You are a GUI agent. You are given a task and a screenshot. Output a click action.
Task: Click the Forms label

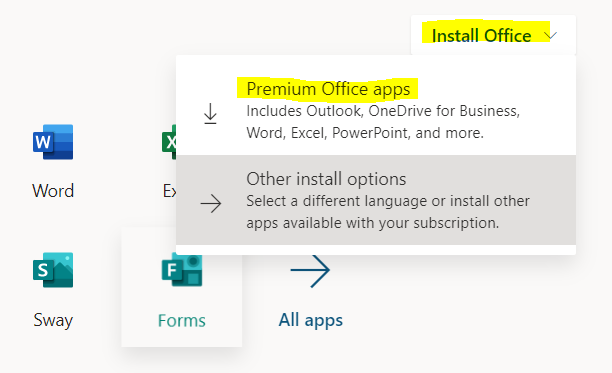tap(182, 321)
